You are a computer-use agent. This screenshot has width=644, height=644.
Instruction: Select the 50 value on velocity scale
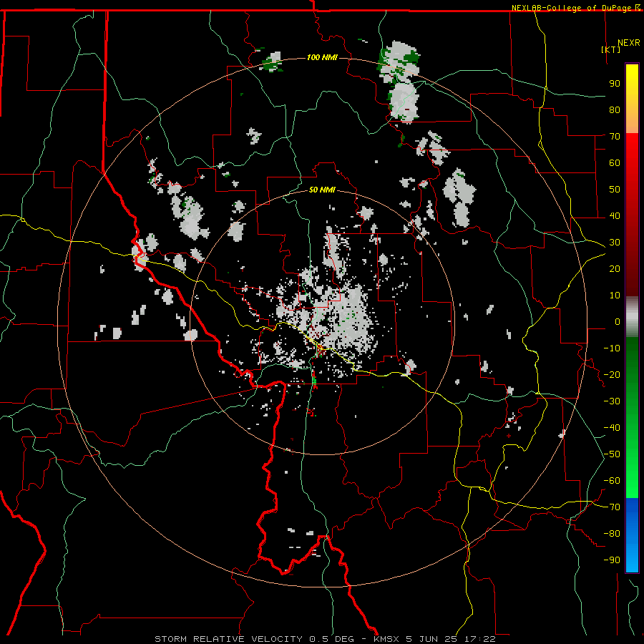[x=615, y=190]
